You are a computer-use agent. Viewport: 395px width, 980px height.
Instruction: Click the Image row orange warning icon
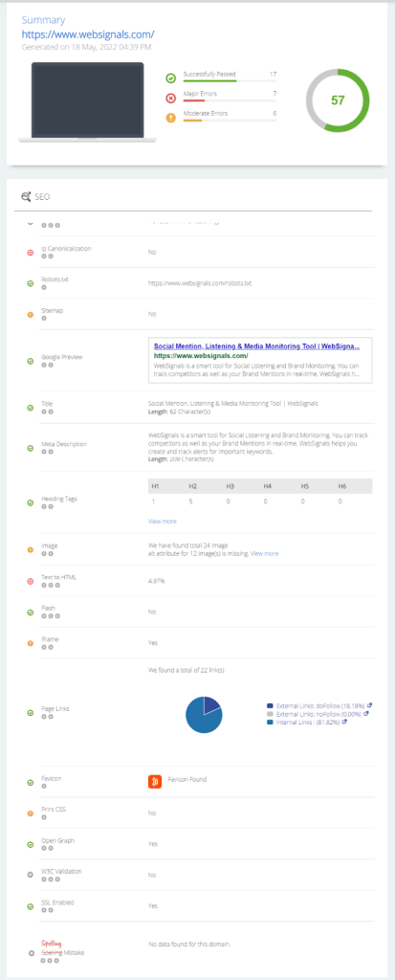[30, 550]
